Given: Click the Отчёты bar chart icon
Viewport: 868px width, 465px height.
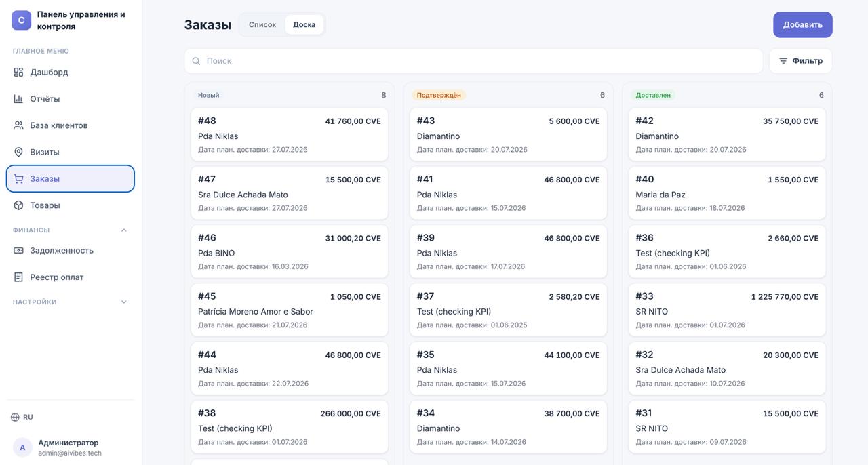Looking at the screenshot, I should pyautogui.click(x=18, y=99).
